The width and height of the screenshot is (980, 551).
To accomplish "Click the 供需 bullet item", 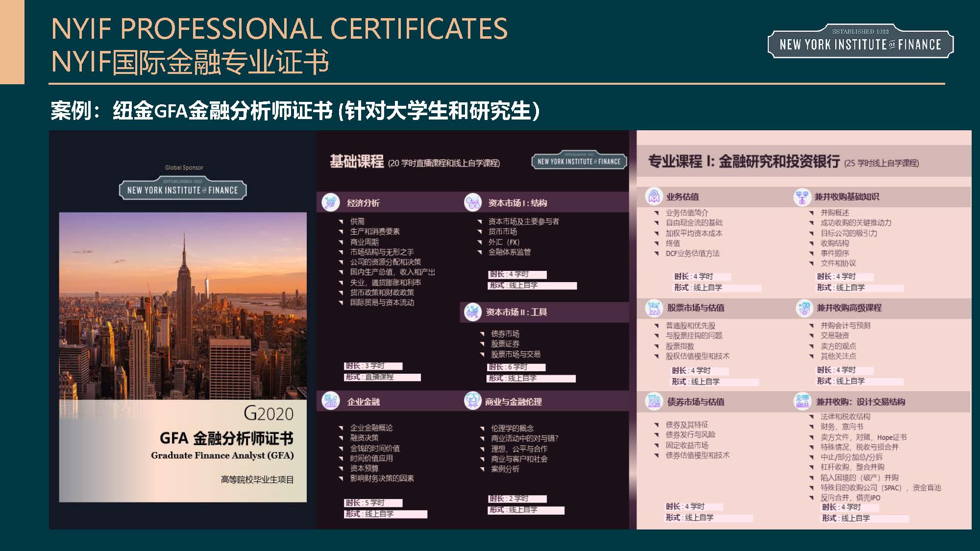I will [357, 221].
